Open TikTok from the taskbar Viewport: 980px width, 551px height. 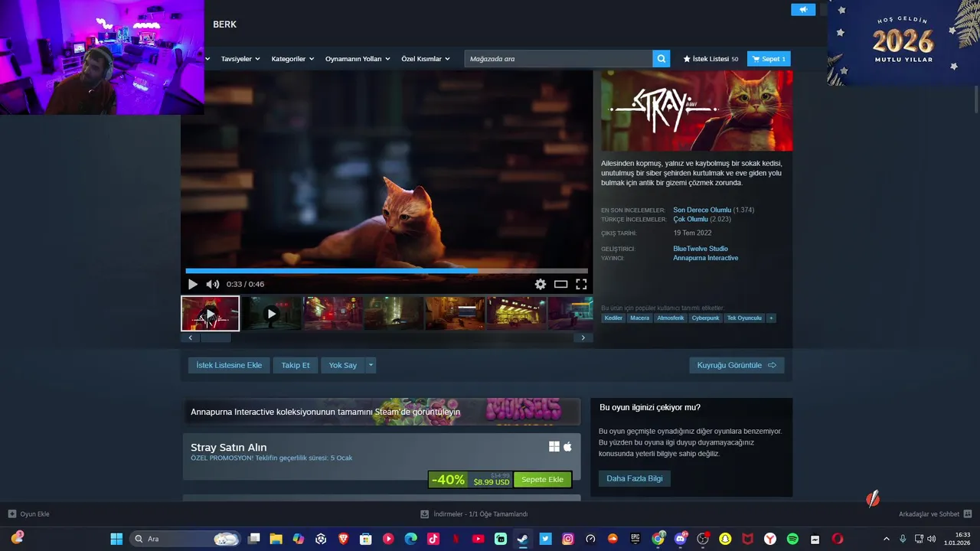click(433, 539)
